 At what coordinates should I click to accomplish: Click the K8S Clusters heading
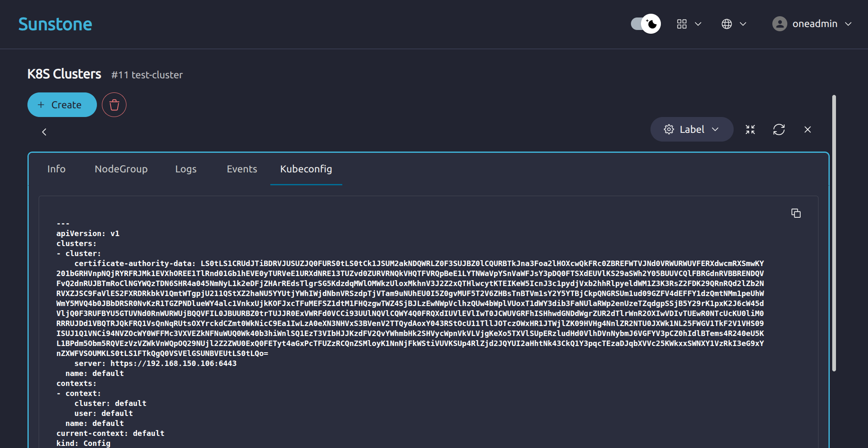[64, 74]
